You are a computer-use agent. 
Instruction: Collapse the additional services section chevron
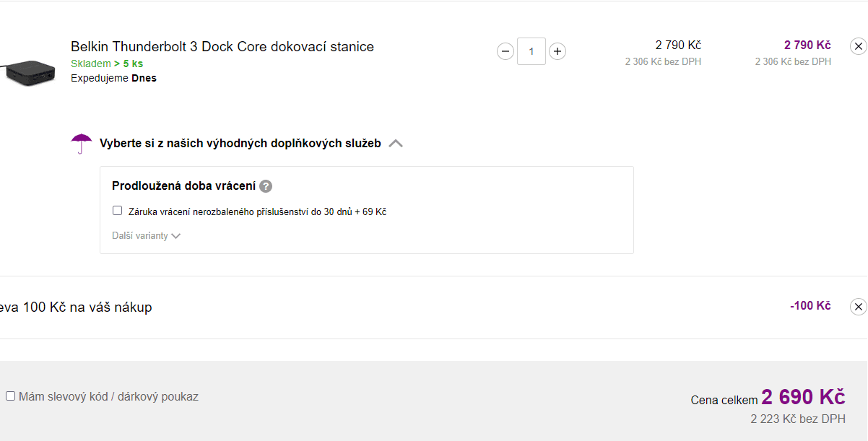pos(395,144)
